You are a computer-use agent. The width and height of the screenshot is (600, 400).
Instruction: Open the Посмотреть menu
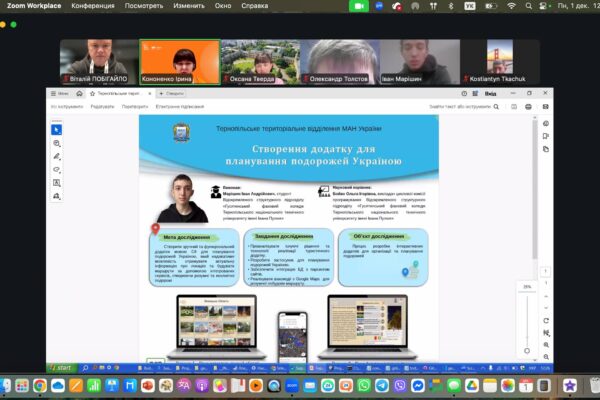point(143,6)
